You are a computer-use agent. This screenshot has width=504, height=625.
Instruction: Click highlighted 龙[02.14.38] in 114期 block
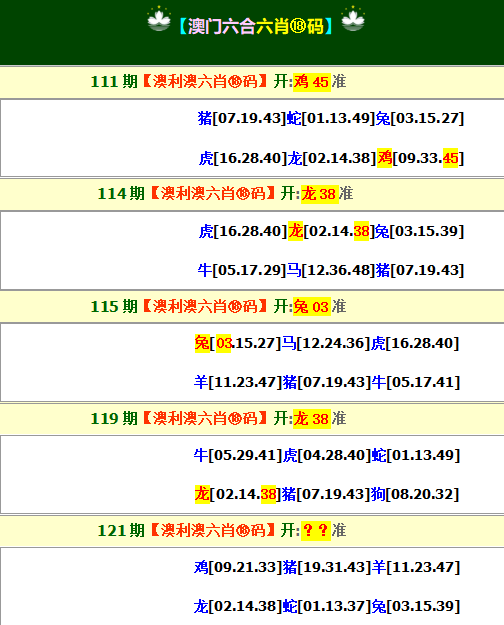click(331, 231)
